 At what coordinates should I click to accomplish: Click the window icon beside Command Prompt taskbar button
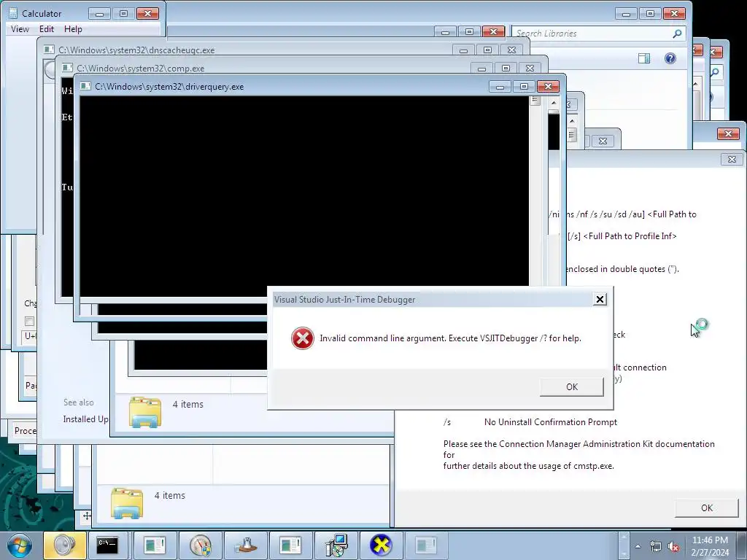click(x=155, y=545)
